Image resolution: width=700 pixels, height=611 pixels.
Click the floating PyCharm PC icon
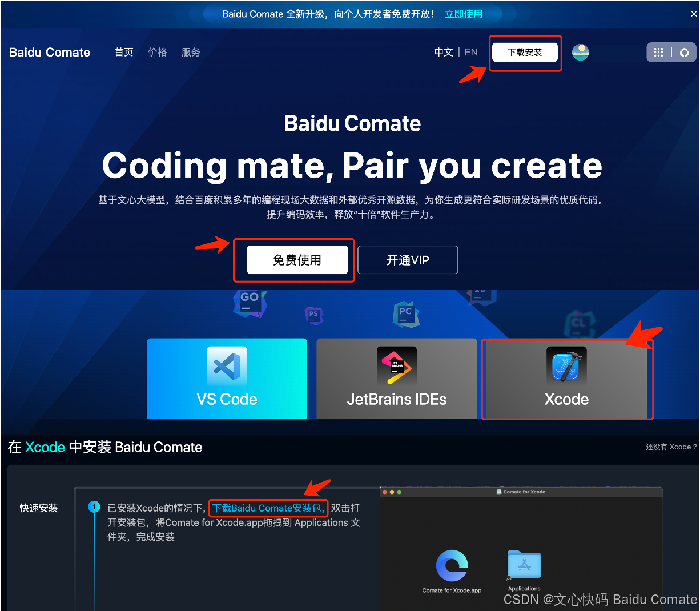tap(405, 314)
